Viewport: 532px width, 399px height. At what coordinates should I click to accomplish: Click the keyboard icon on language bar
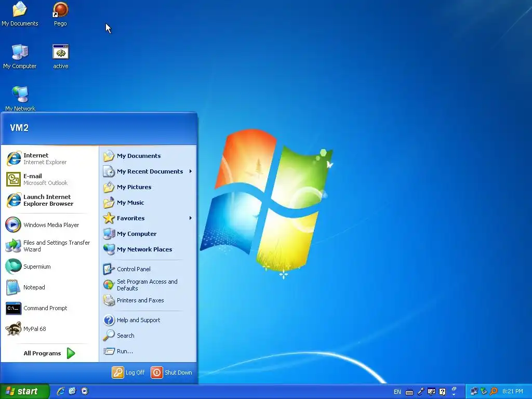point(409,392)
